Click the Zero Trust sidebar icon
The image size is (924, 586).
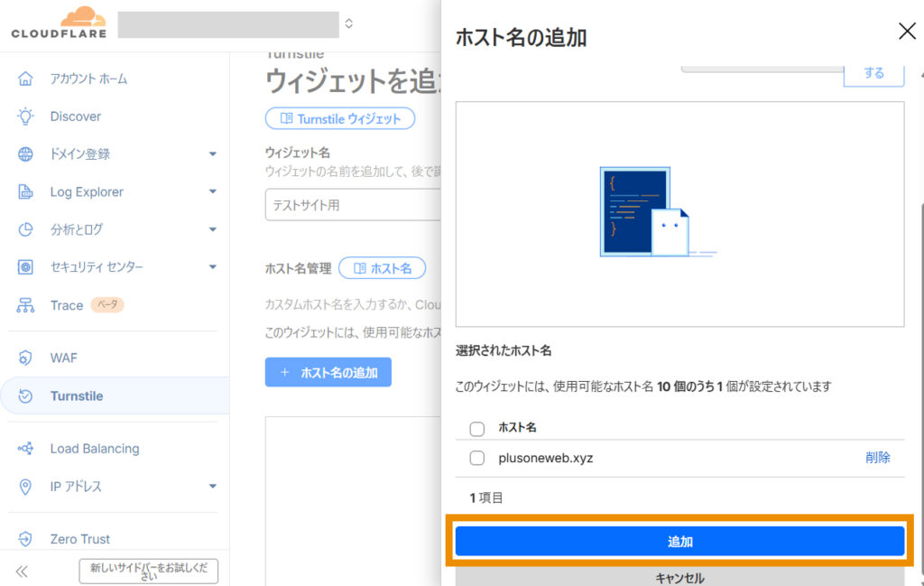tap(26, 539)
